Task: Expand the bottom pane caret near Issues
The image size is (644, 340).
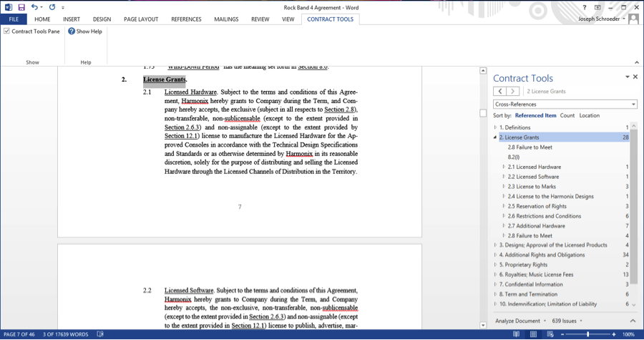Action: coord(633,321)
